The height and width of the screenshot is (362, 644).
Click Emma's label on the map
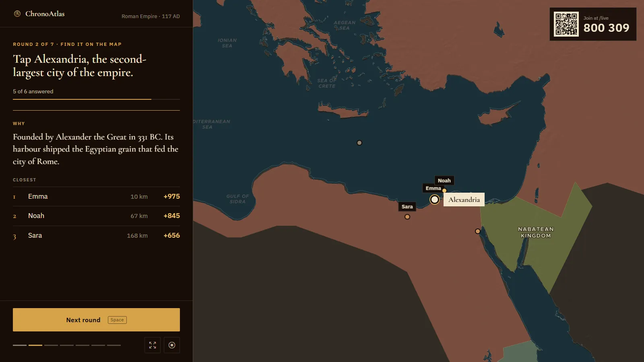point(433,188)
